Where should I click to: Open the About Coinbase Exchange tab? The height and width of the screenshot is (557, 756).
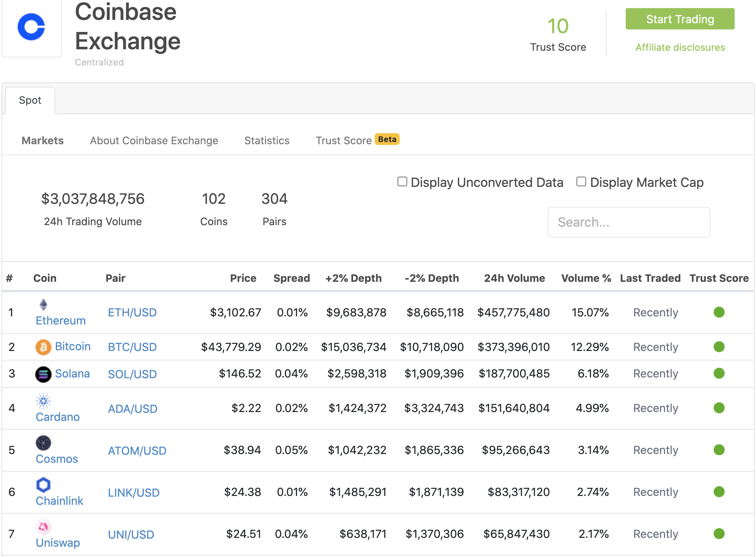[x=154, y=141]
